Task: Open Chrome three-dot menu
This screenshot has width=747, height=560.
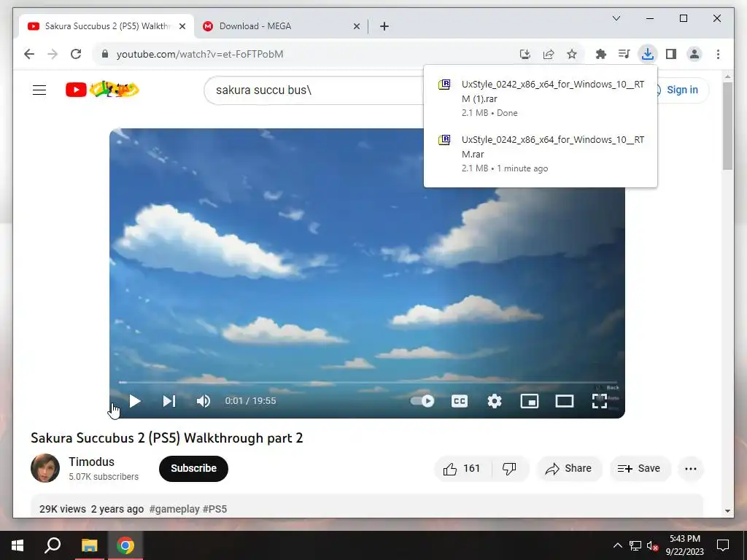Action: (x=718, y=54)
